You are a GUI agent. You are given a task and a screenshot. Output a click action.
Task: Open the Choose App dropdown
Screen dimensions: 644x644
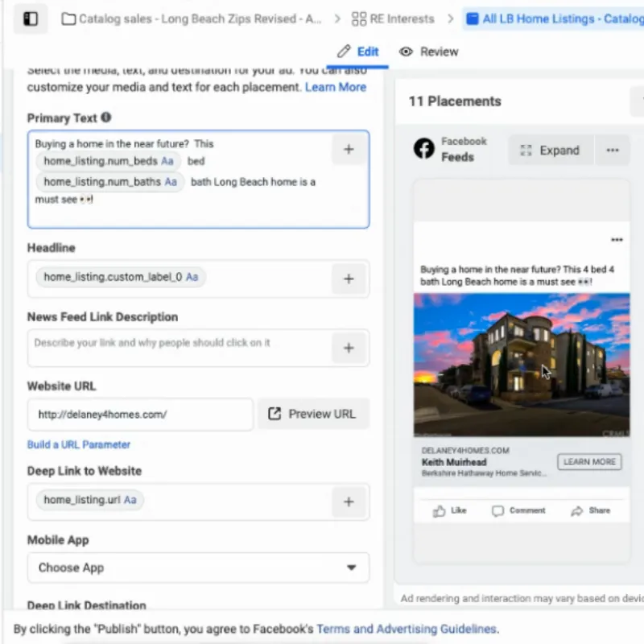coord(198,568)
